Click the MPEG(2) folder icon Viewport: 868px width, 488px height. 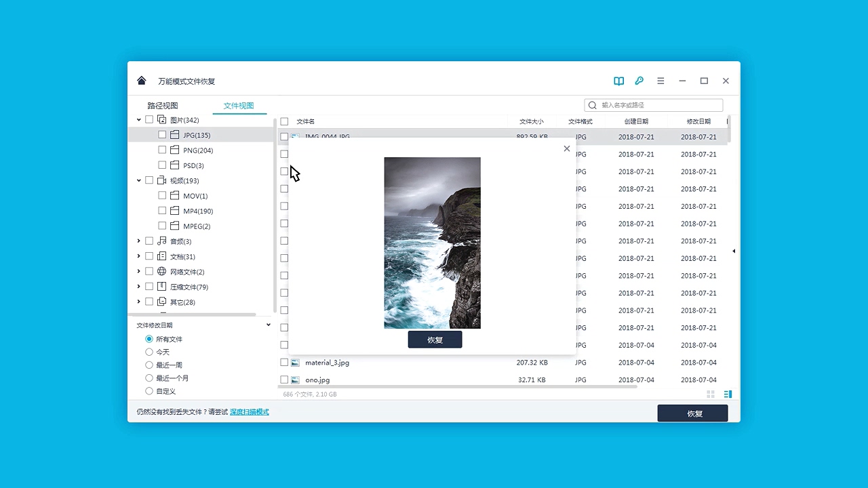pos(175,226)
